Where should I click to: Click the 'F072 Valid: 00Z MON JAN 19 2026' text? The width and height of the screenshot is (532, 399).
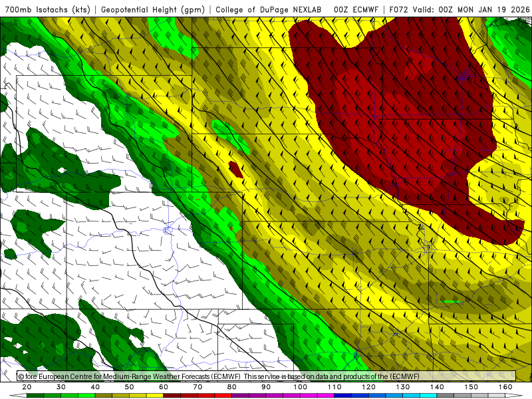(x=460, y=9)
